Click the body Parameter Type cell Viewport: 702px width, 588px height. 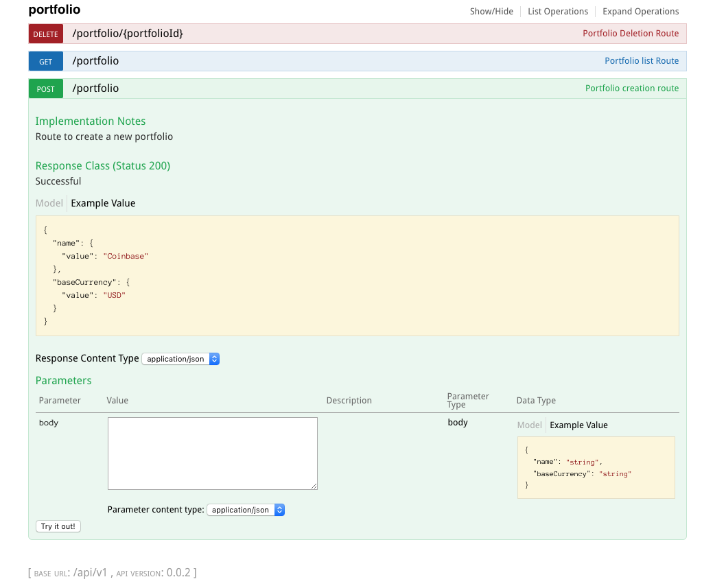coord(458,423)
